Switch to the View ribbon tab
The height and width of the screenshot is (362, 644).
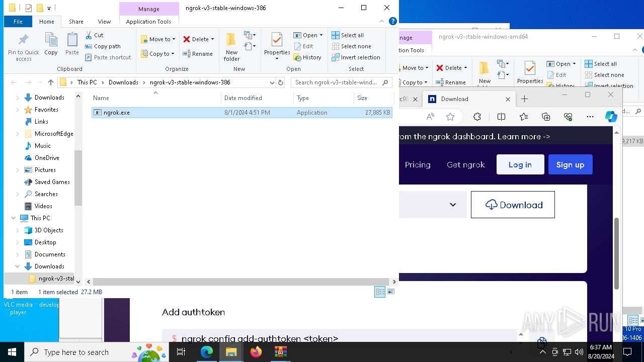[104, 22]
